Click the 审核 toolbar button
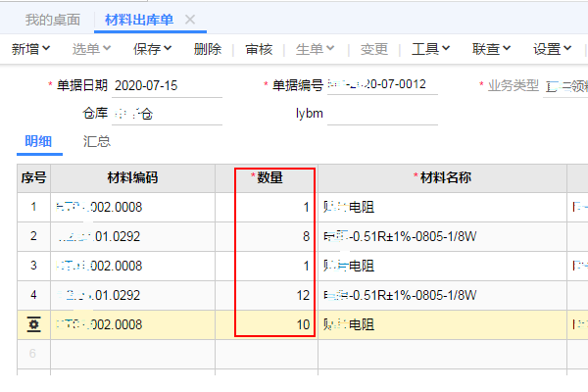588x392 pixels. [260, 48]
